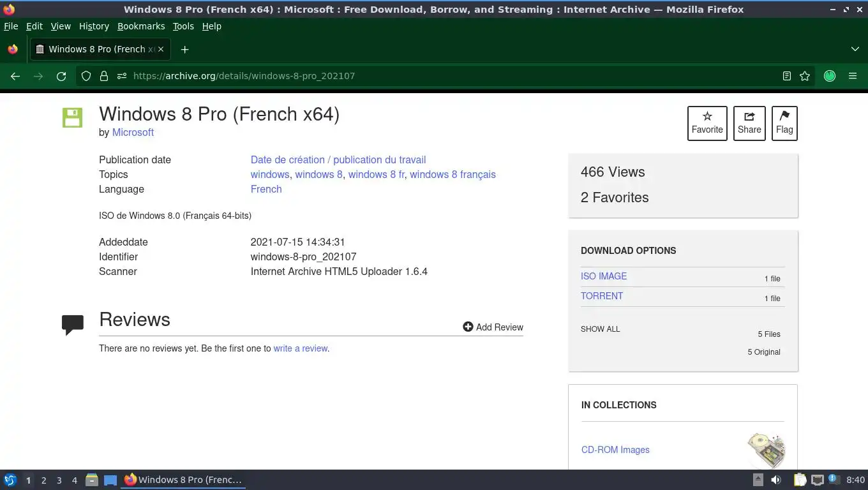Click the French language link
The height and width of the screenshot is (490, 868).
click(266, 189)
